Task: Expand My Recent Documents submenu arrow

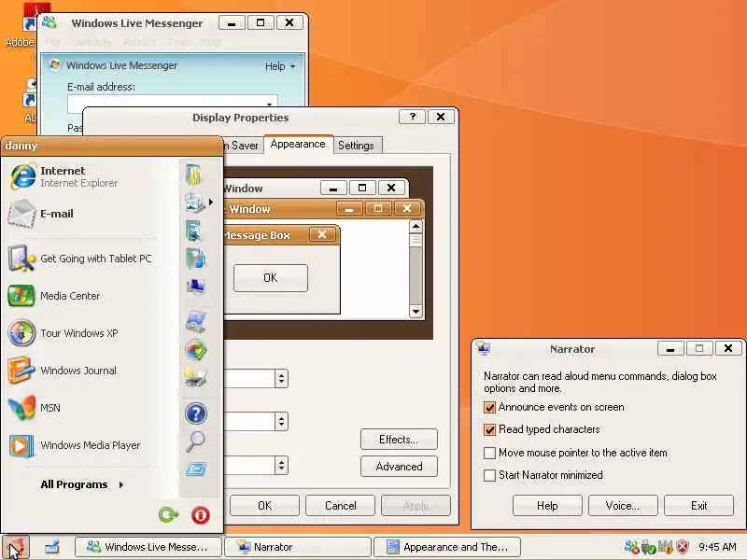Action: tap(211, 203)
